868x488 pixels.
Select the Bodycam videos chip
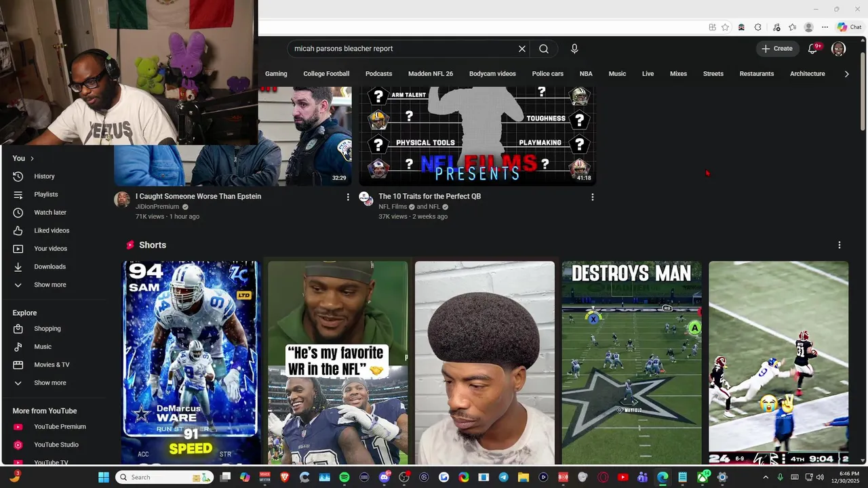(x=492, y=74)
